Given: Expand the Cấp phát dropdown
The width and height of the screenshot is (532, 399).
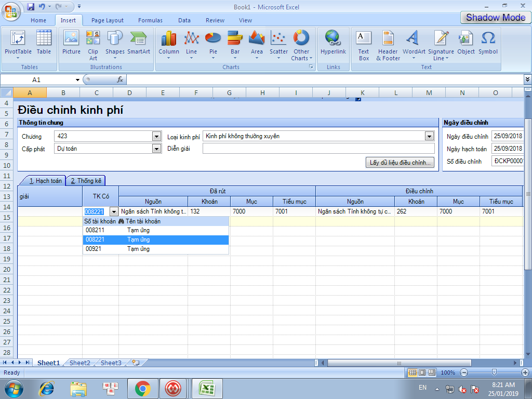Looking at the screenshot, I should coord(156,149).
